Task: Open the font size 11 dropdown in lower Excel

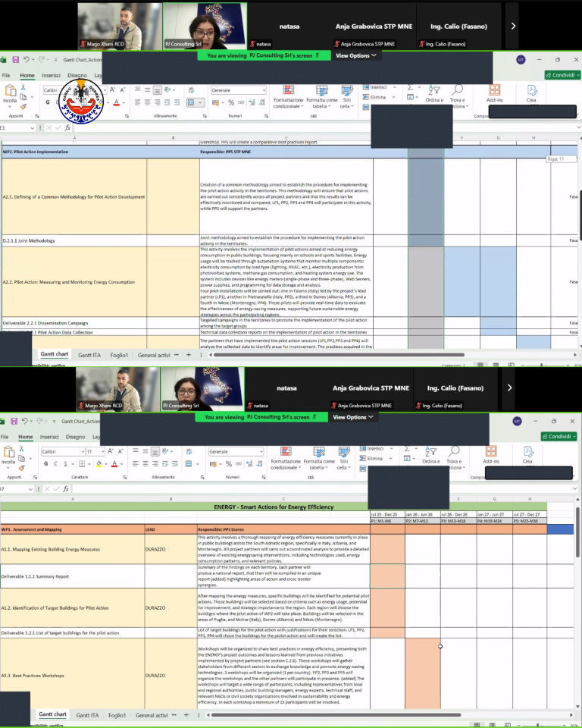Action: [x=102, y=451]
